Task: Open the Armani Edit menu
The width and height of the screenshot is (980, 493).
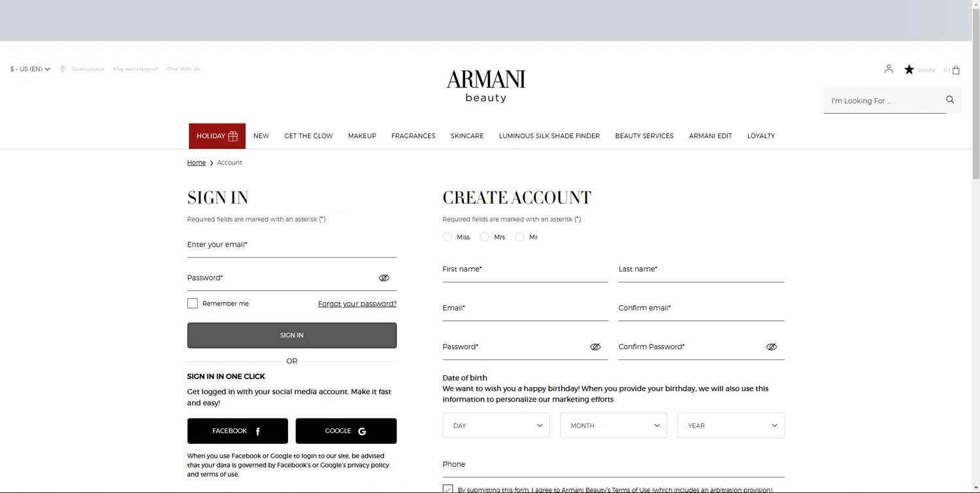Action: coord(710,136)
